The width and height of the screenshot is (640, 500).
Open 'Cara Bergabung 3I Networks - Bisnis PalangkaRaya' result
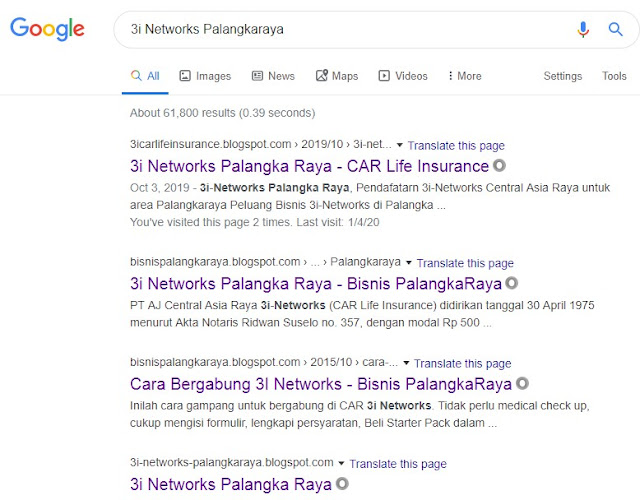[x=321, y=384]
